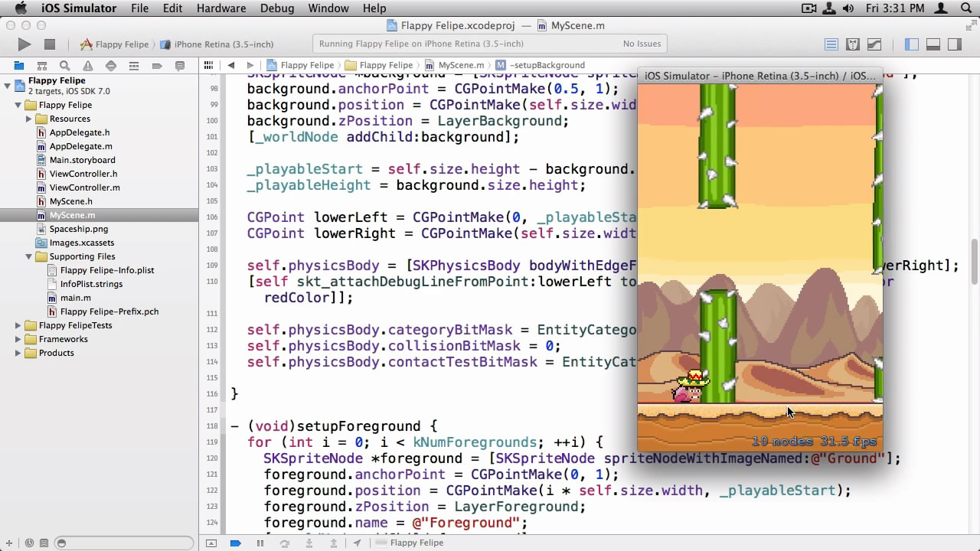Screen dimensions: 980x551
Task: Open the Issue navigator warning icon
Action: [88, 66]
